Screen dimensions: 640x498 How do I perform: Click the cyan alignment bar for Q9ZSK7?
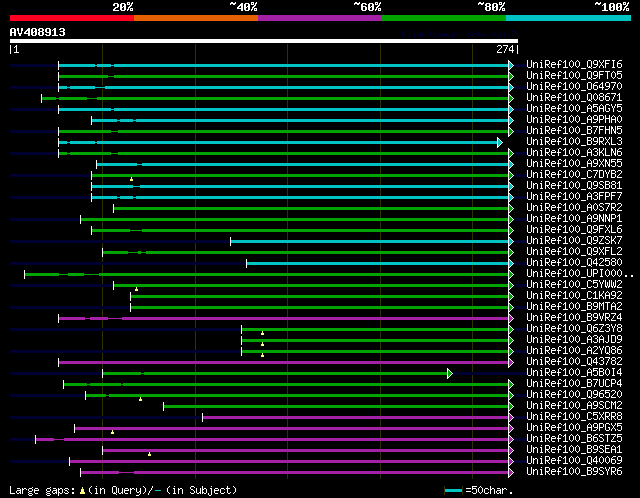coord(369,241)
